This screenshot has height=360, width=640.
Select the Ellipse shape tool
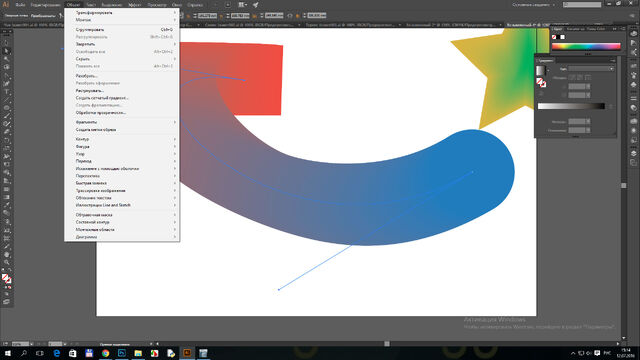pos(7,109)
